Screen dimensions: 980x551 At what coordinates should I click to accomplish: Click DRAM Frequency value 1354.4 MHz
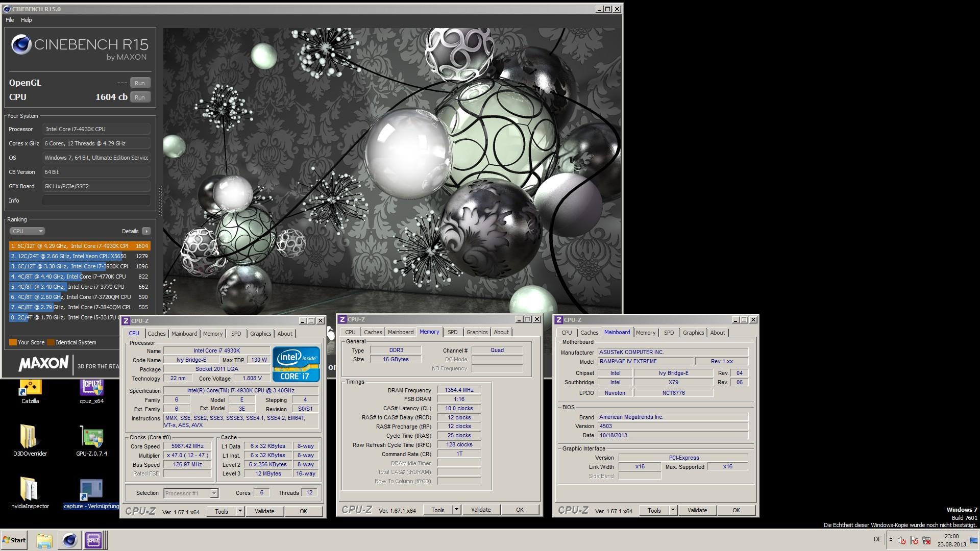click(459, 390)
